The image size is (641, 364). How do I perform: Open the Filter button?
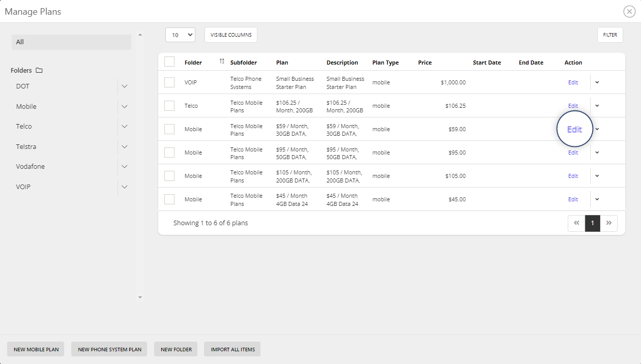tap(610, 35)
